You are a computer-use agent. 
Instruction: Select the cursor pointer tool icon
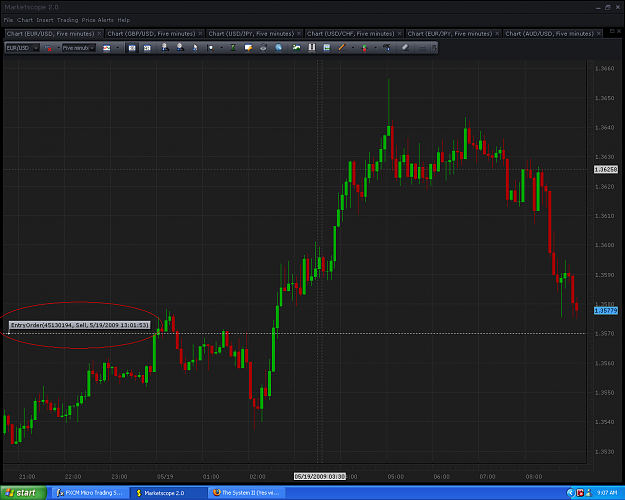[x=195, y=48]
